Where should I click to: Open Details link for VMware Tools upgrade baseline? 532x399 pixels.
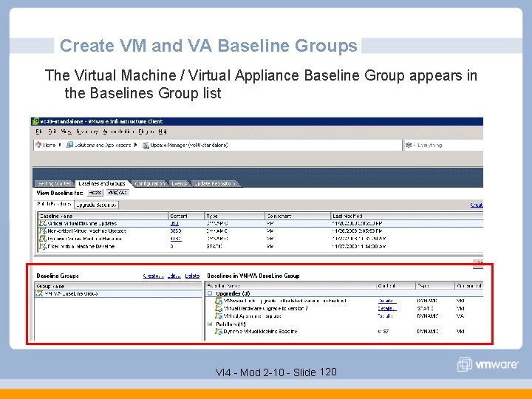[386, 301]
